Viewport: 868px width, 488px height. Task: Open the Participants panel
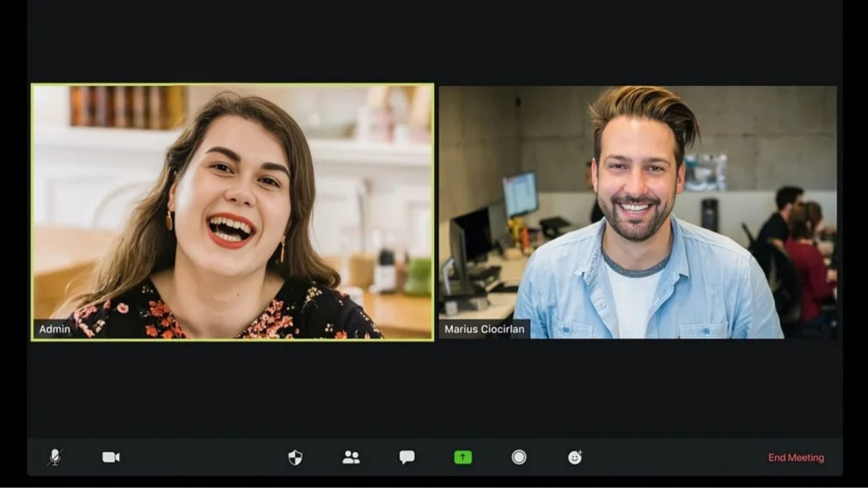(351, 457)
